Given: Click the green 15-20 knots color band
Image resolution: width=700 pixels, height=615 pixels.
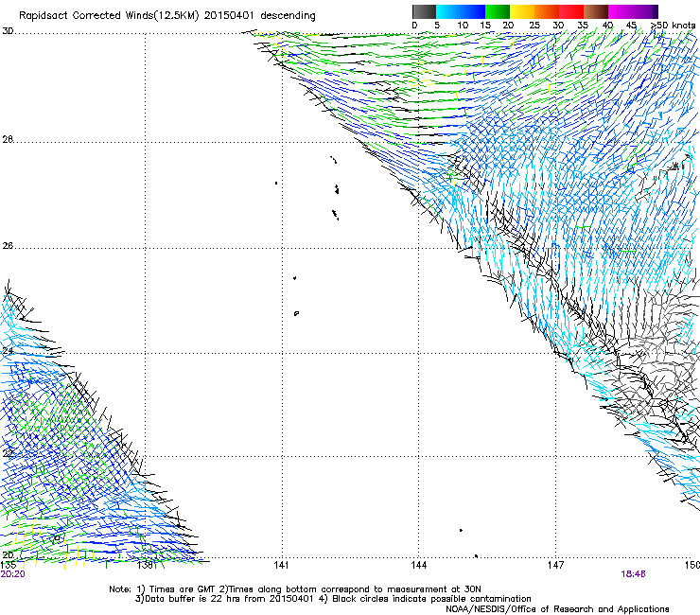Looking at the screenshot, I should [498, 11].
